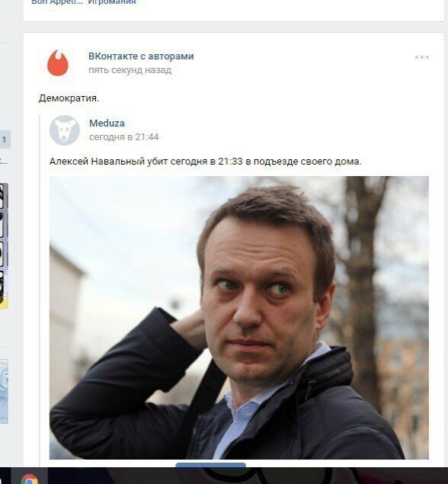Screen dimensions: 448x484
Task: Open the Meduza source page link
Action: click(107, 123)
